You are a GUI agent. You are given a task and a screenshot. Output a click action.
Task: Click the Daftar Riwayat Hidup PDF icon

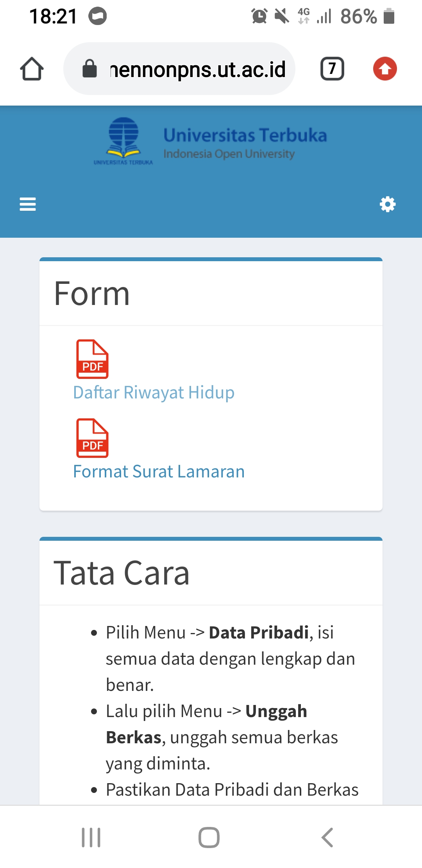[92, 359]
